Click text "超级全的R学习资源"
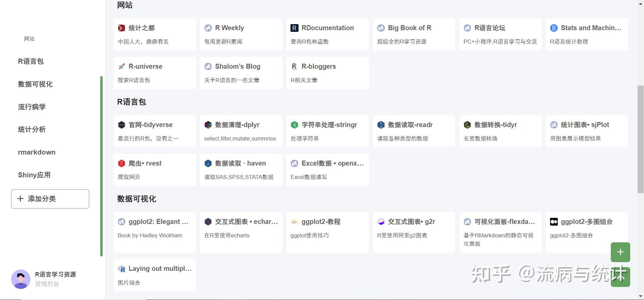The width and height of the screenshot is (644, 300). tap(402, 42)
